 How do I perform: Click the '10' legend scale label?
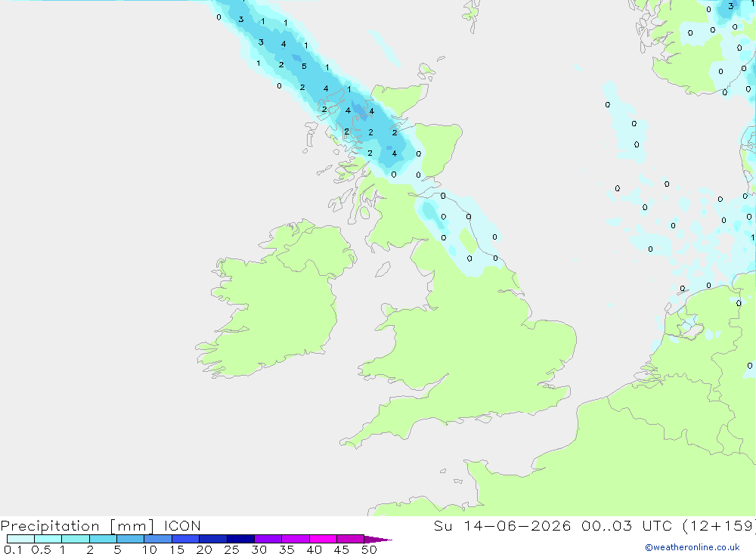pos(150,549)
